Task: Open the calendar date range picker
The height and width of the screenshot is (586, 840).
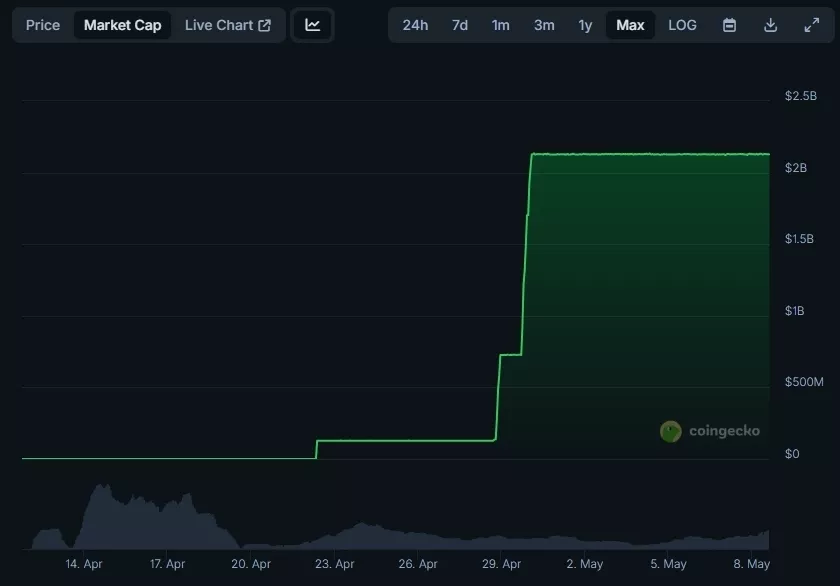Action: pyautogui.click(x=729, y=25)
